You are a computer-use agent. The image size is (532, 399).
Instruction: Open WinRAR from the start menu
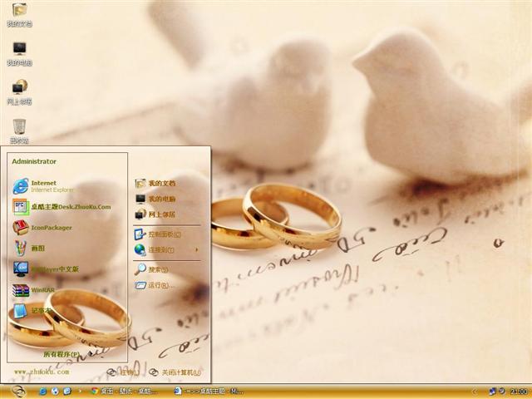click(x=33, y=290)
